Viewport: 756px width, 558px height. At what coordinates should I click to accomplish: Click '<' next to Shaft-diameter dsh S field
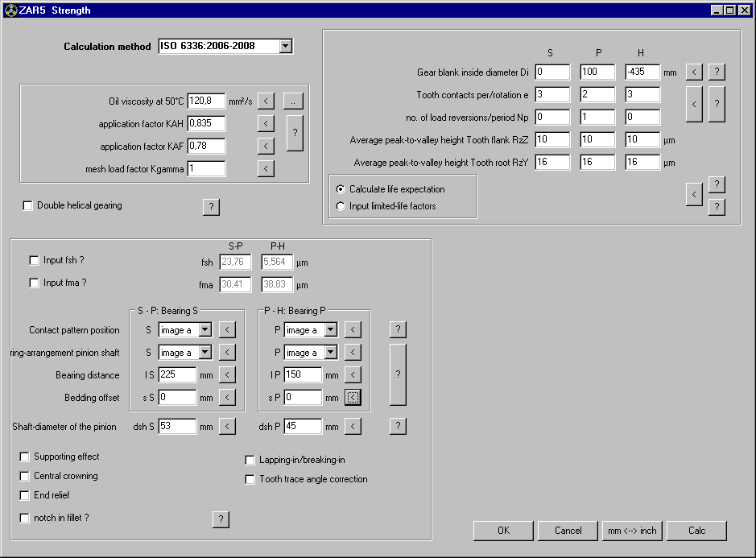click(x=228, y=426)
